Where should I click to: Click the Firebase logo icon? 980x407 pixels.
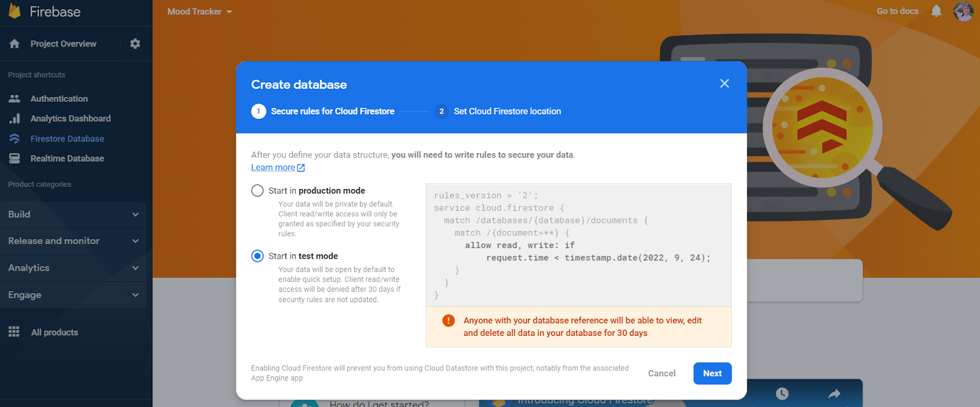15,11
